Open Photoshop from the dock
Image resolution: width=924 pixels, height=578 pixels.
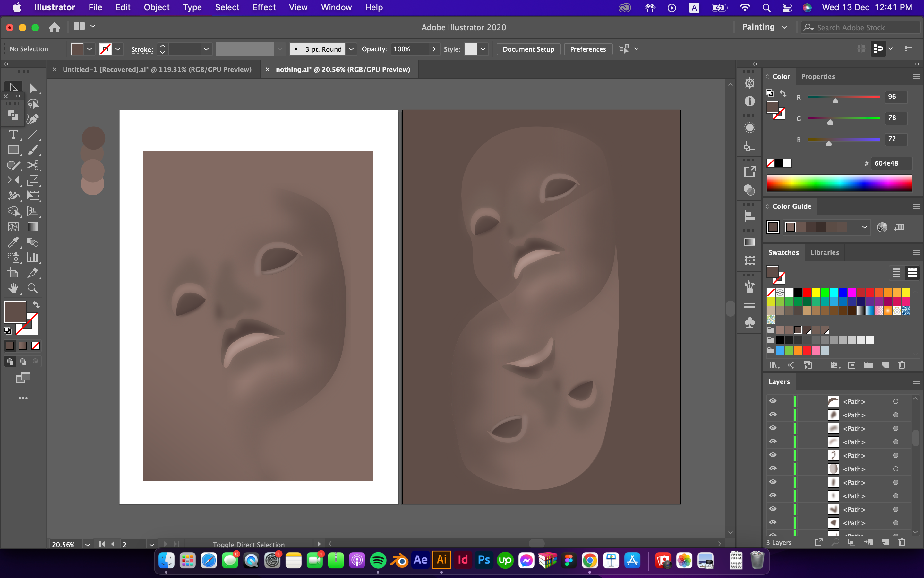(x=484, y=560)
